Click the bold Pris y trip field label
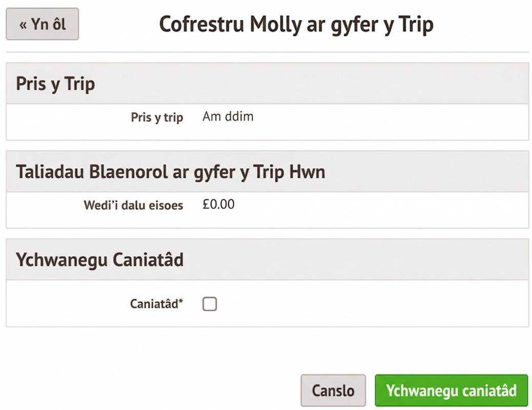The width and height of the screenshot is (532, 410). tap(157, 117)
